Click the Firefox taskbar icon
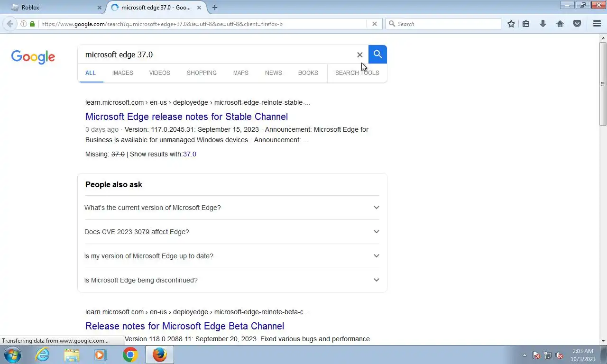 (x=160, y=355)
